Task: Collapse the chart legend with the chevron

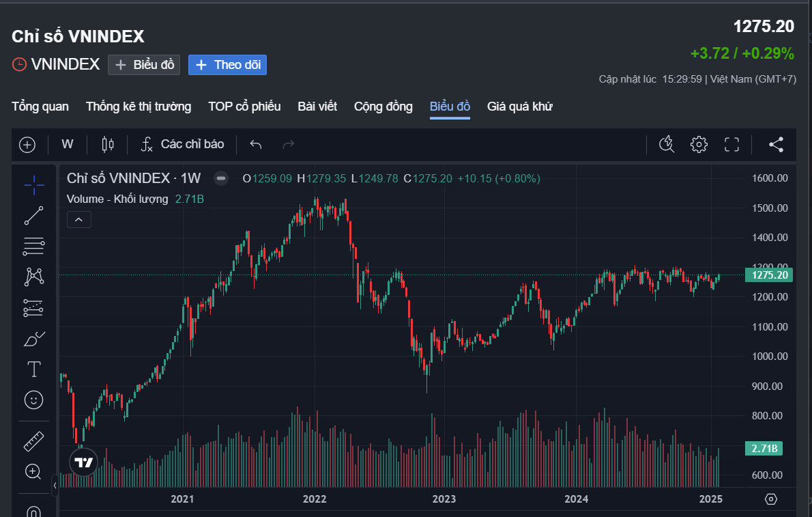Action: pos(78,219)
